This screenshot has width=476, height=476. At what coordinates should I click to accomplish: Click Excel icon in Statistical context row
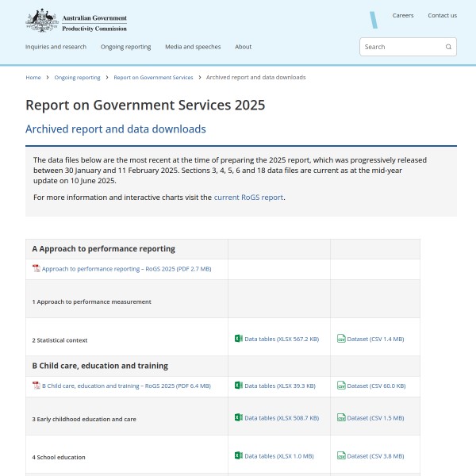click(x=238, y=339)
